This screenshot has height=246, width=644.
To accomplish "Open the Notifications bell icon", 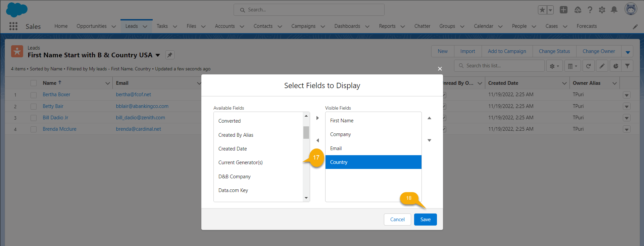I will [x=614, y=10].
